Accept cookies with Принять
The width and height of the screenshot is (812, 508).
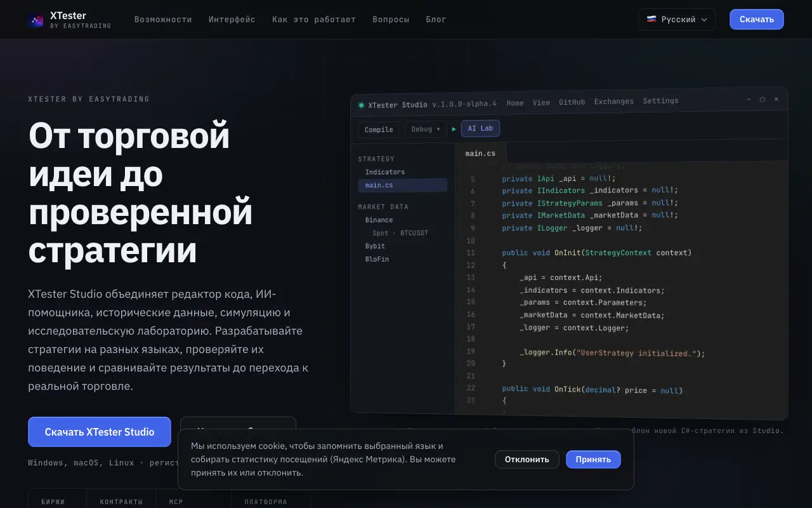point(593,459)
